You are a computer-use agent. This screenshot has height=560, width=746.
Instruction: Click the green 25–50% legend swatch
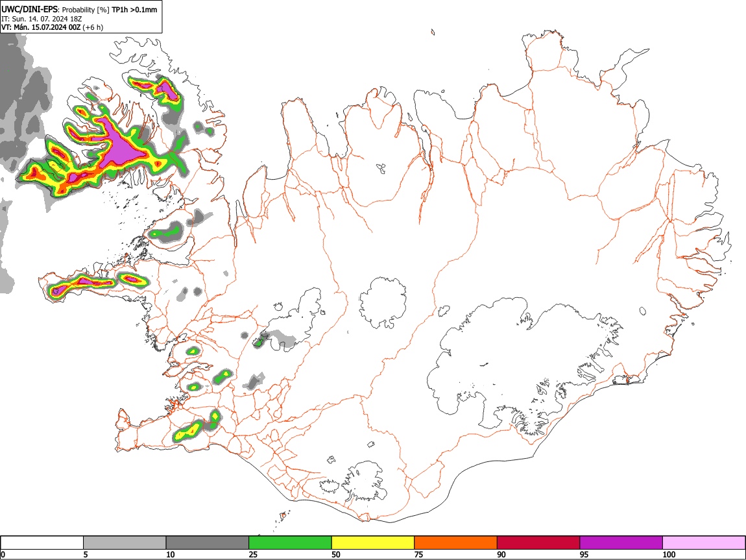(290, 543)
